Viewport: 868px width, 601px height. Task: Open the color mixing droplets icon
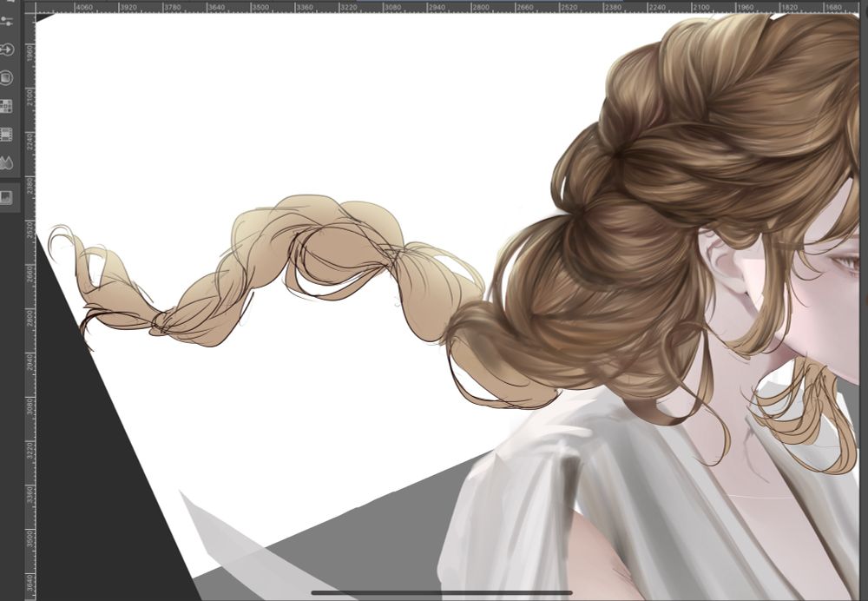point(7,163)
